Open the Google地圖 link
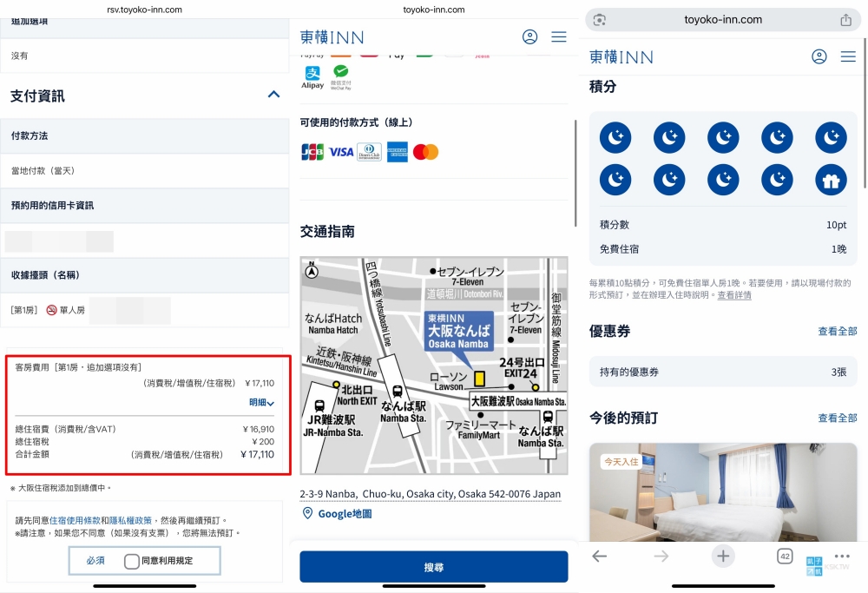Image resolution: width=868 pixels, height=593 pixels. [x=345, y=514]
